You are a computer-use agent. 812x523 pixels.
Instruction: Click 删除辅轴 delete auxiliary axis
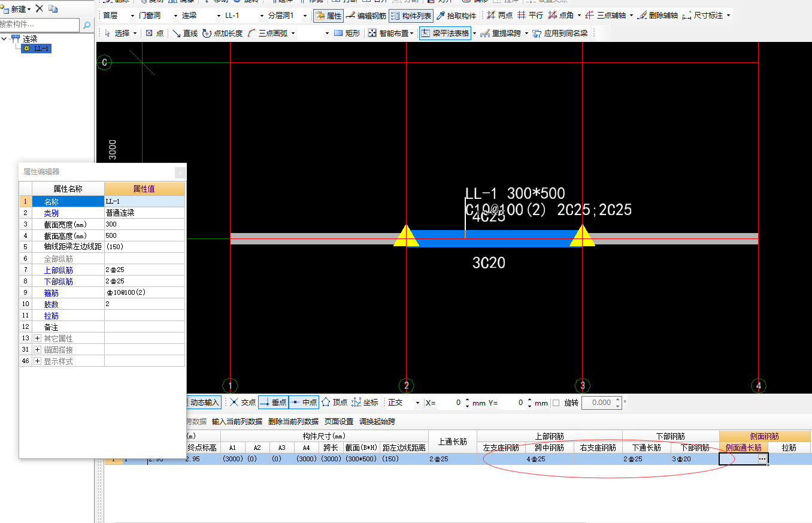coord(658,16)
